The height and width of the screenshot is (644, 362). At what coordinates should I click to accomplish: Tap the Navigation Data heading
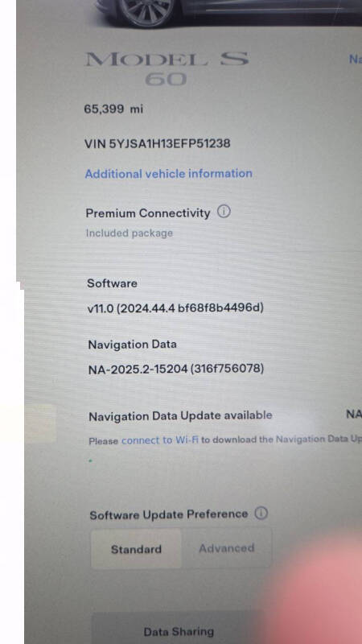(133, 345)
